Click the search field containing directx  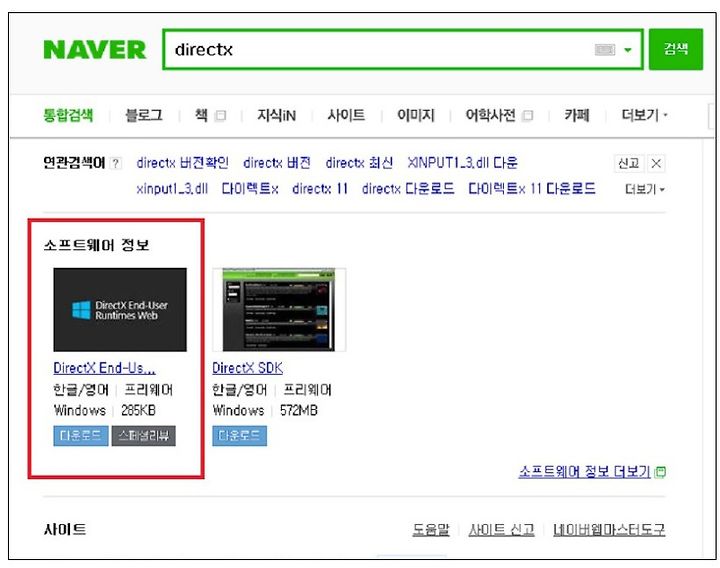[403, 50]
